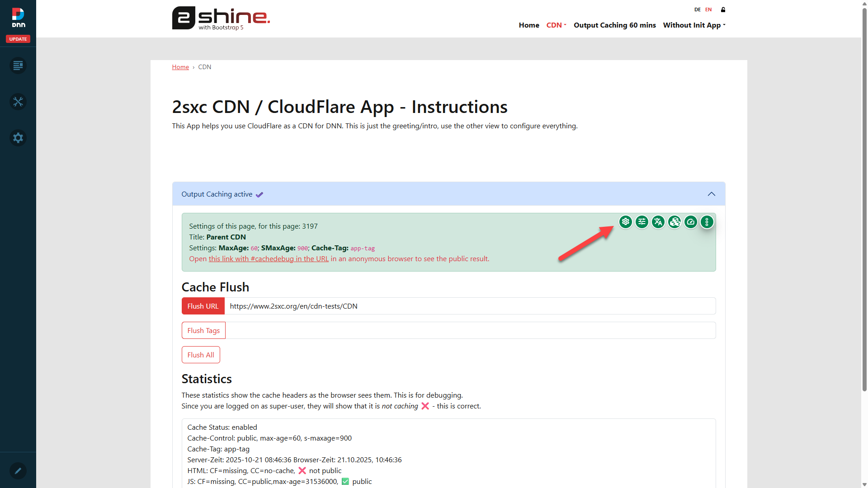
Task: Click the green sliders settings icon
Action: (x=642, y=222)
